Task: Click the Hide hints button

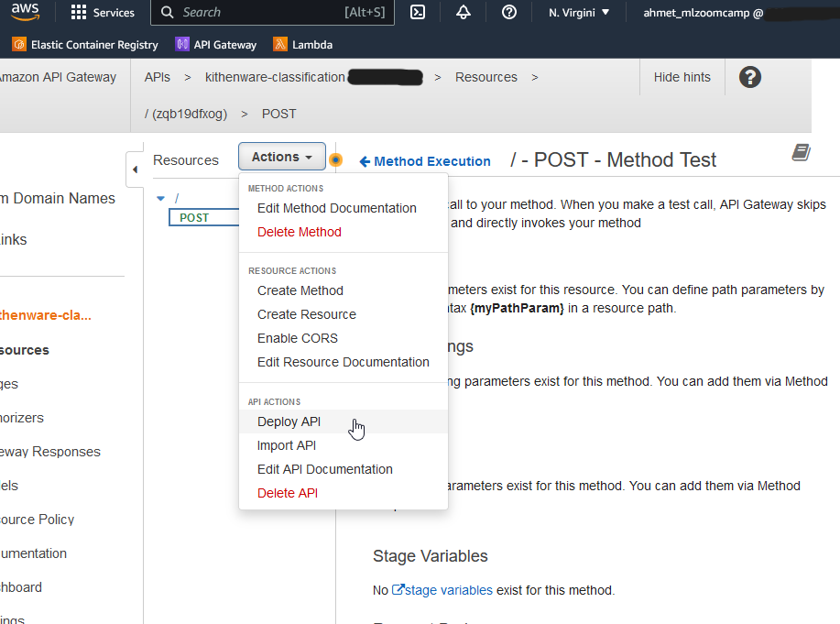Action: click(682, 77)
